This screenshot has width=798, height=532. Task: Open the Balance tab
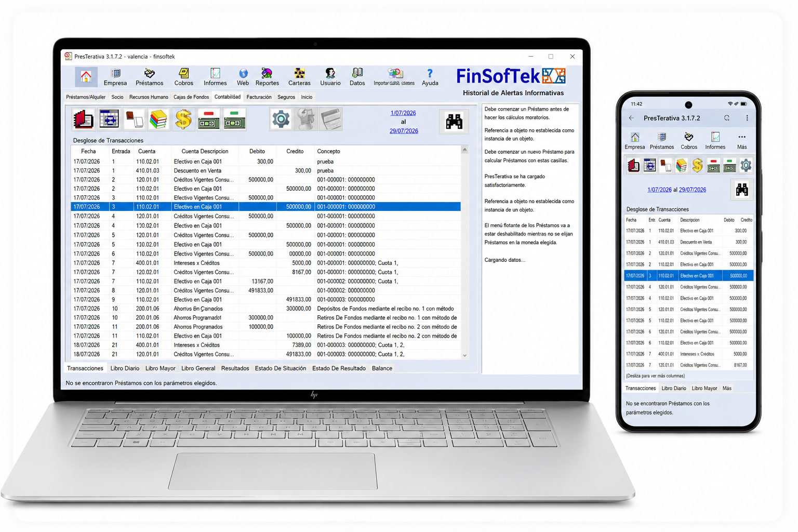(382, 368)
